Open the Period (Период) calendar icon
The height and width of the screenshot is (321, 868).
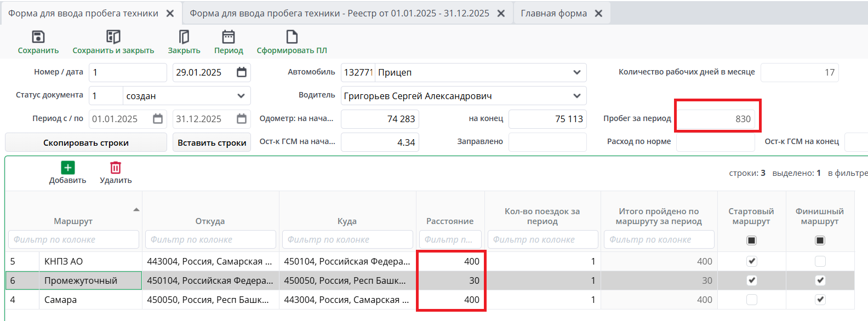coord(229,37)
